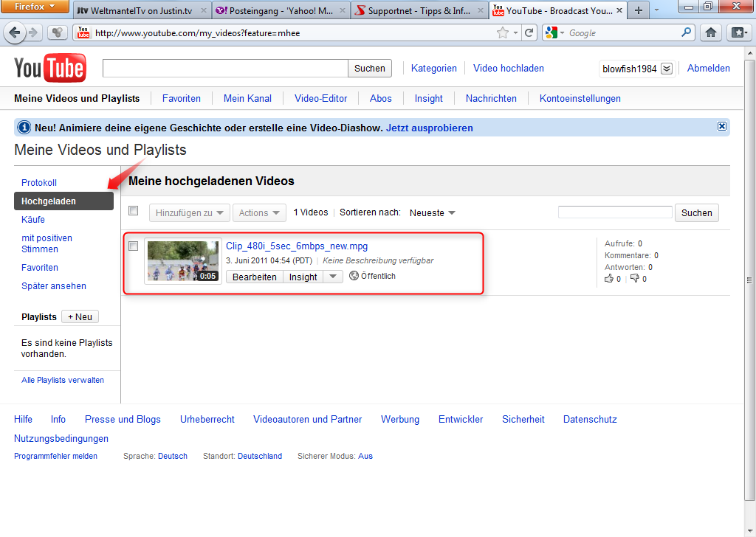Expand the Hinzufügen zu dropdown
Image resolution: width=756 pixels, height=537 pixels.
click(x=190, y=213)
